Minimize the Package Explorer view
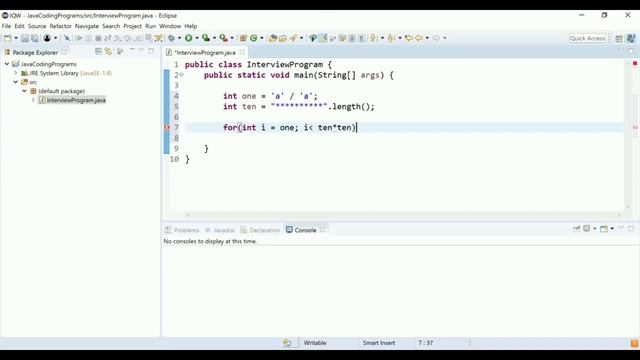 (x=141, y=51)
